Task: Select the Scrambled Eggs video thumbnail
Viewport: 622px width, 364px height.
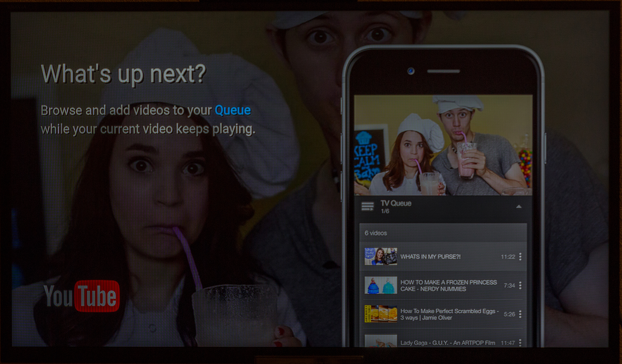Action: (x=381, y=314)
